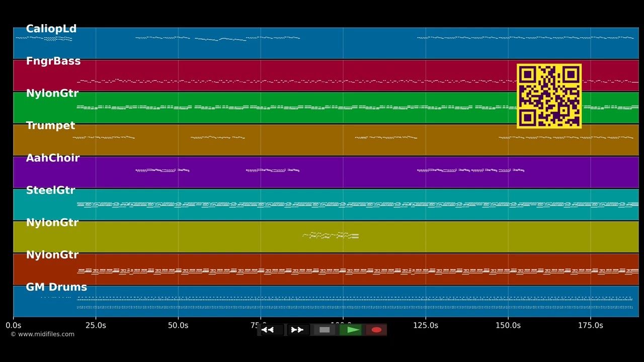The image size is (644, 362).
Task: Open the www.midifiles.com copyright link
Action: click(42, 334)
